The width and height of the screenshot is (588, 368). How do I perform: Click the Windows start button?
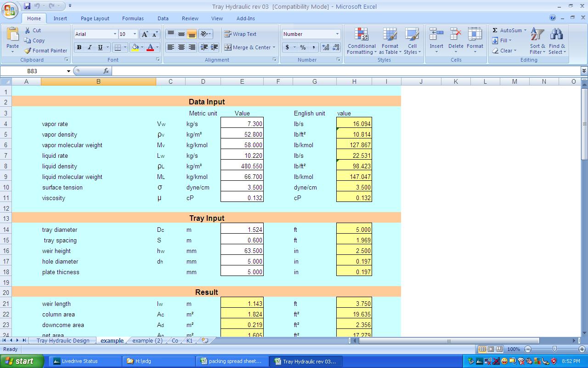pyautogui.click(x=22, y=361)
